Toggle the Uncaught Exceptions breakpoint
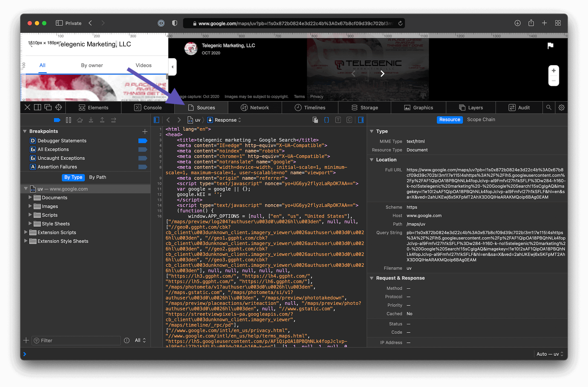The height and width of the screenshot is (387, 588). coord(143,158)
